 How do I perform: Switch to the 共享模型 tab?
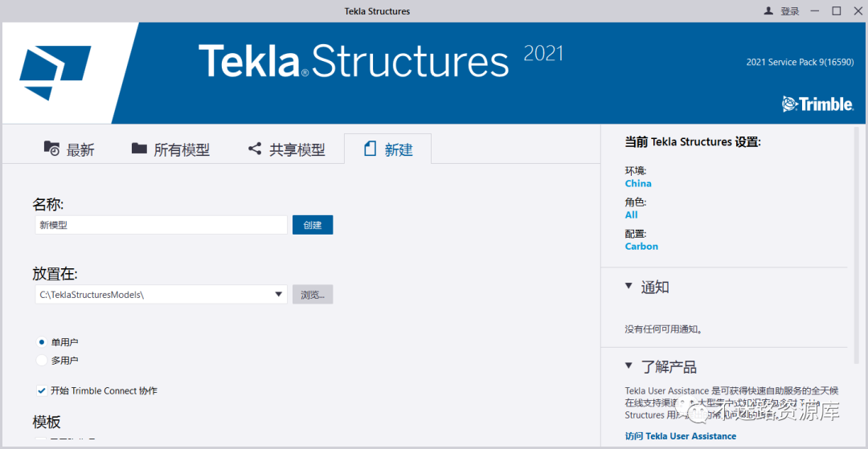click(x=286, y=149)
